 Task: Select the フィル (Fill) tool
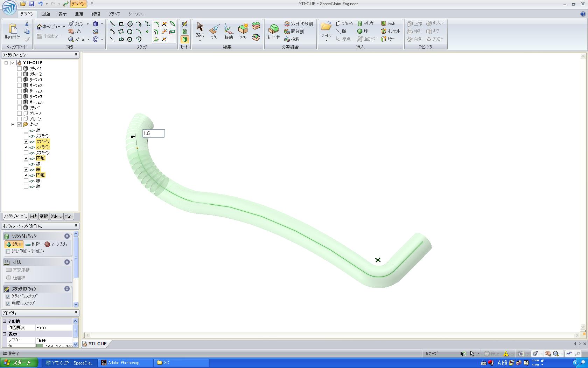tap(243, 31)
